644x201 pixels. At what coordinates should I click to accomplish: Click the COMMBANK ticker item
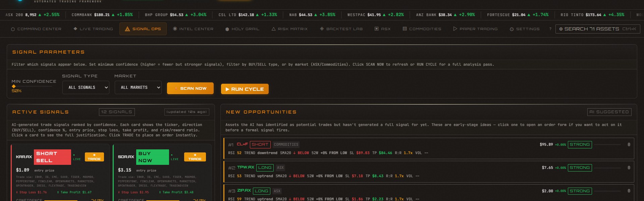(102, 15)
